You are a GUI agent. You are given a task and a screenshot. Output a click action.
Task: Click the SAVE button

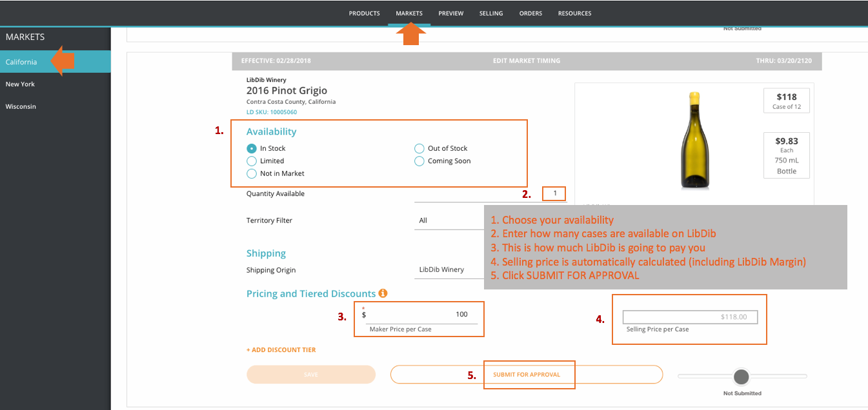(x=311, y=375)
